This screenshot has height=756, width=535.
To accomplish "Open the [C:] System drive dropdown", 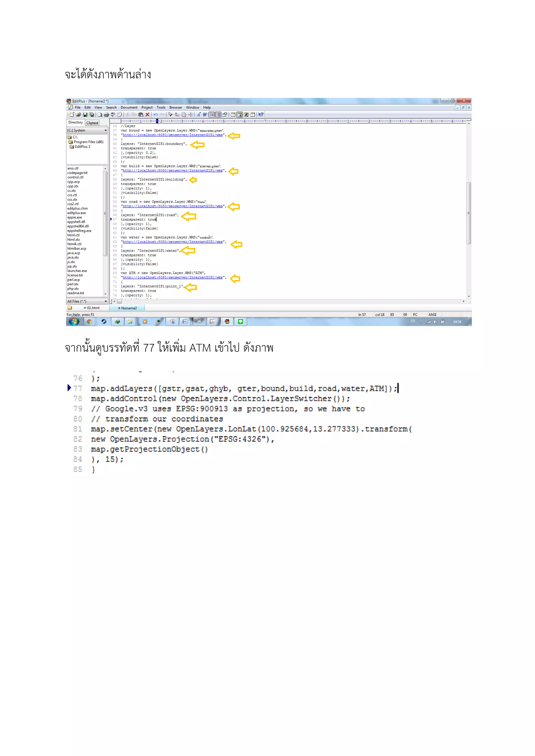I will [106, 130].
